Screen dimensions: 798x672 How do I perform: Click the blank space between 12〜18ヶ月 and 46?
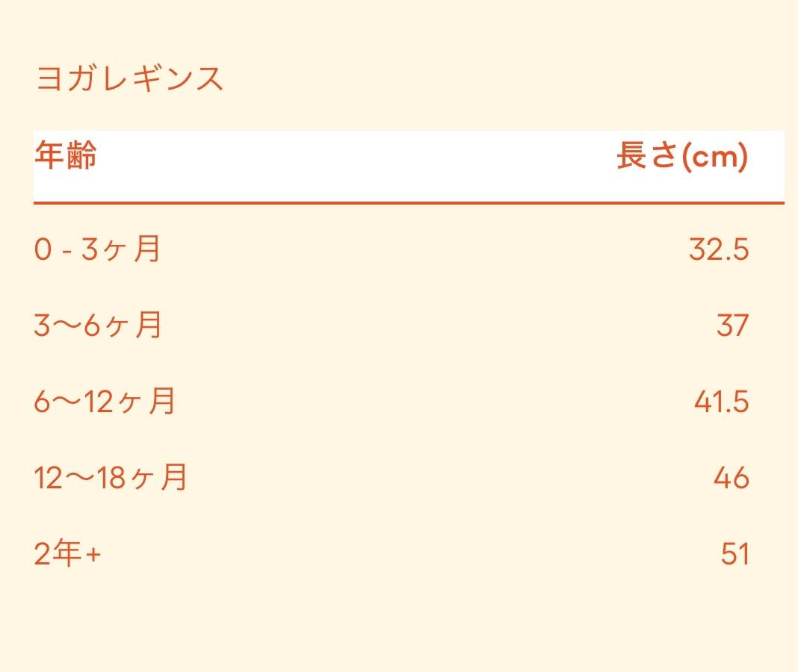pos(448,478)
